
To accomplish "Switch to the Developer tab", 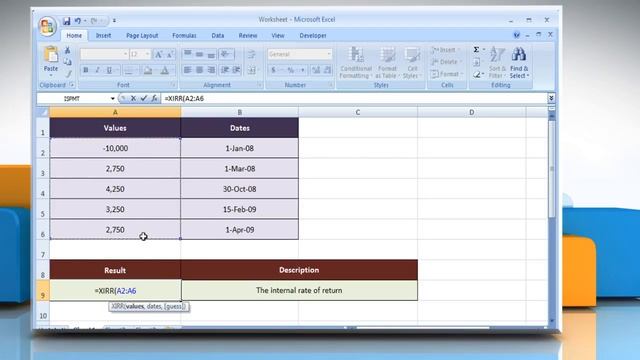I will tap(313, 36).
